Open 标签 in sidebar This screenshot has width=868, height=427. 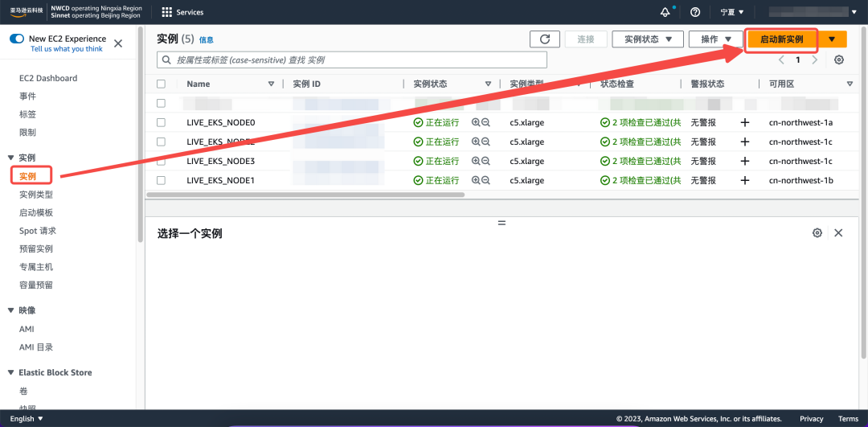[27, 115]
